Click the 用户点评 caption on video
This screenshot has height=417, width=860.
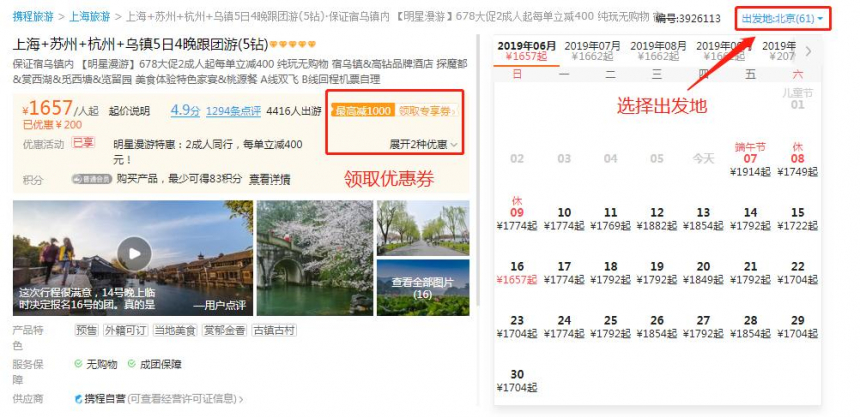(x=219, y=306)
